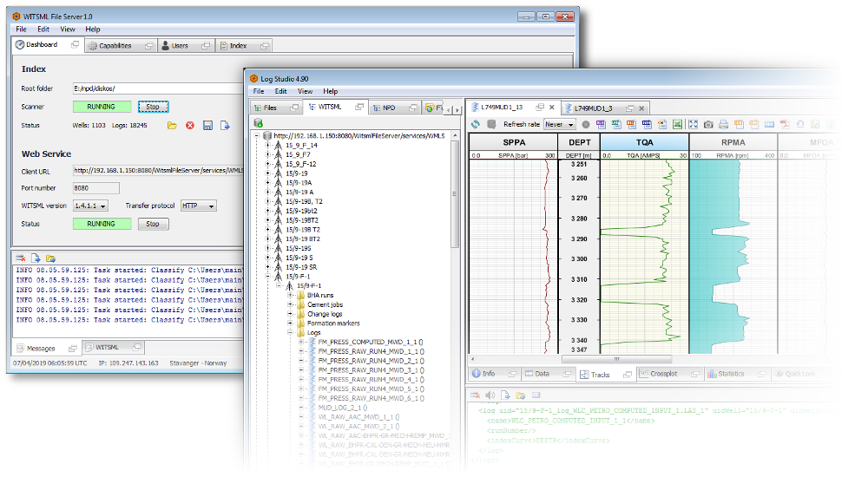Click the printer icon in log toolbar

724,125
